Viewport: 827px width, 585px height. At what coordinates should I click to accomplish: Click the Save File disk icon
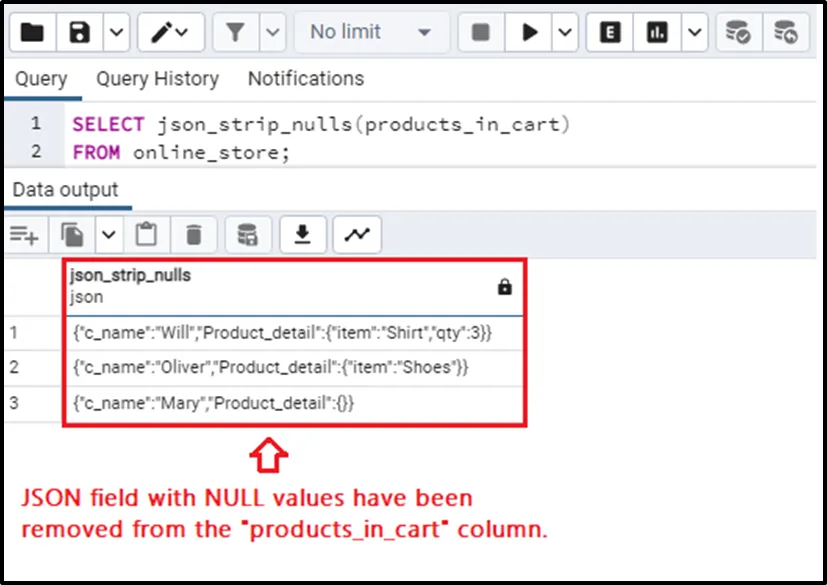click(x=80, y=33)
